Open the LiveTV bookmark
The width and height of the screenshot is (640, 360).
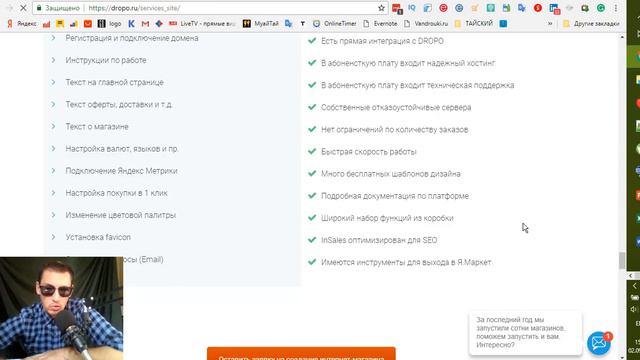click(x=202, y=24)
